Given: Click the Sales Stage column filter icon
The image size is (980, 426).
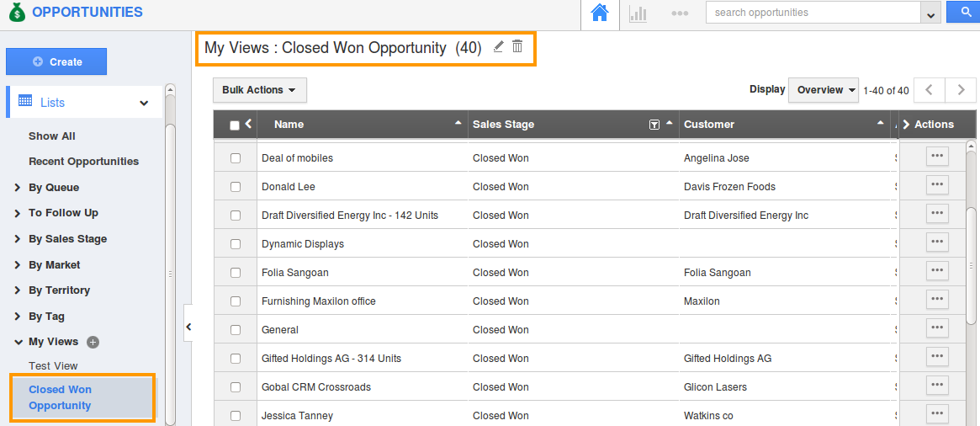Looking at the screenshot, I should tap(654, 125).
